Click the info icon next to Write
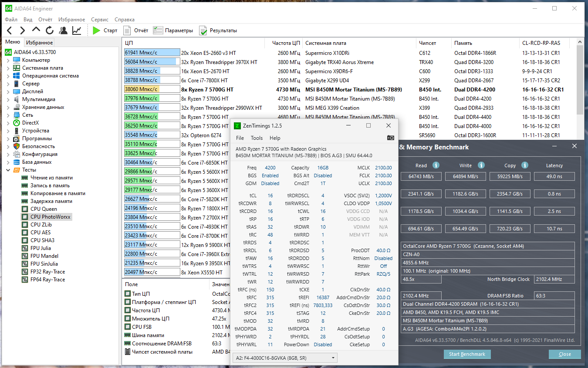 [x=481, y=165]
